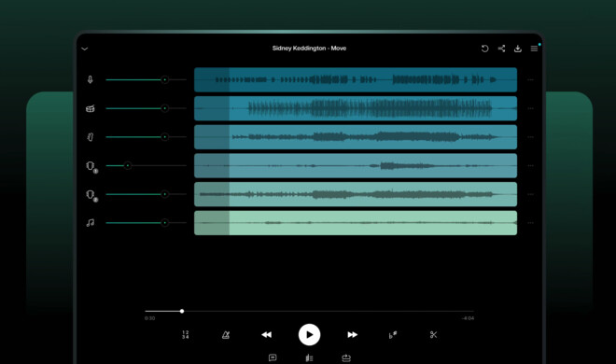The height and width of the screenshot is (364, 616).
Task: Open the drums track more options dots
Action: pos(530,108)
